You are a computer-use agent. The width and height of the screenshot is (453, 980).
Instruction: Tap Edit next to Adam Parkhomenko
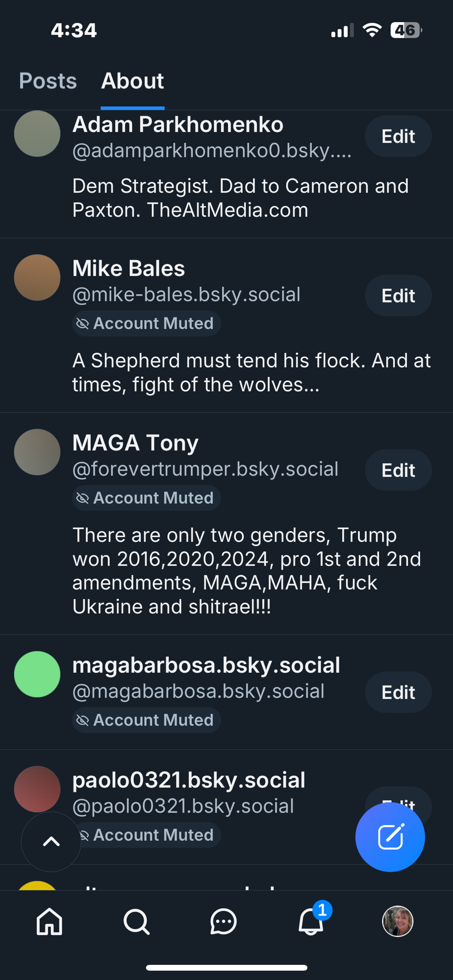(x=398, y=136)
